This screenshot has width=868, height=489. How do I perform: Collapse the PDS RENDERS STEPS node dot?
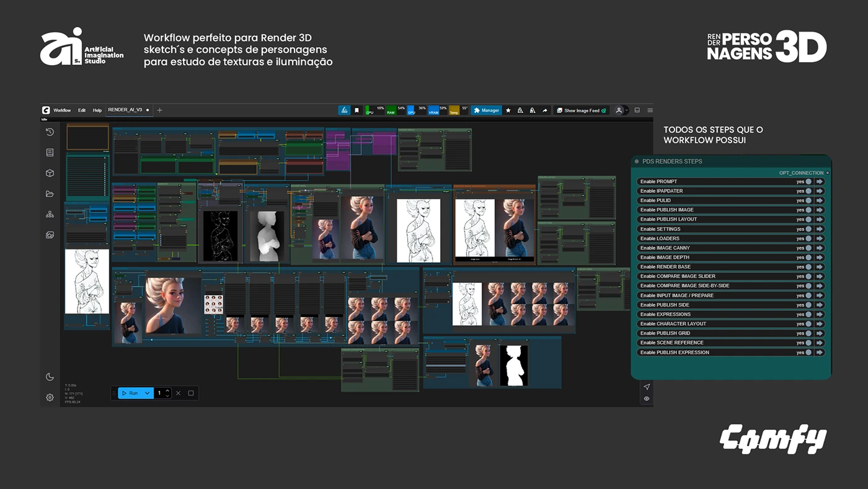637,161
